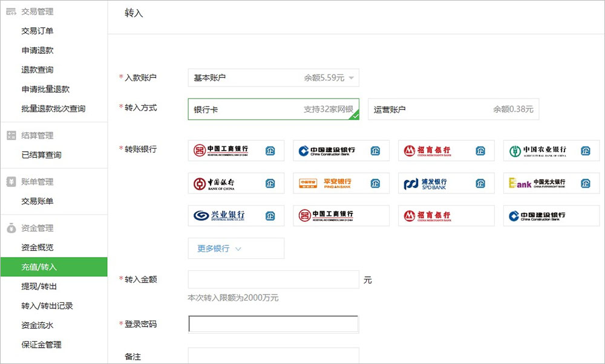Open 退款查询 in sidebar

click(x=38, y=70)
